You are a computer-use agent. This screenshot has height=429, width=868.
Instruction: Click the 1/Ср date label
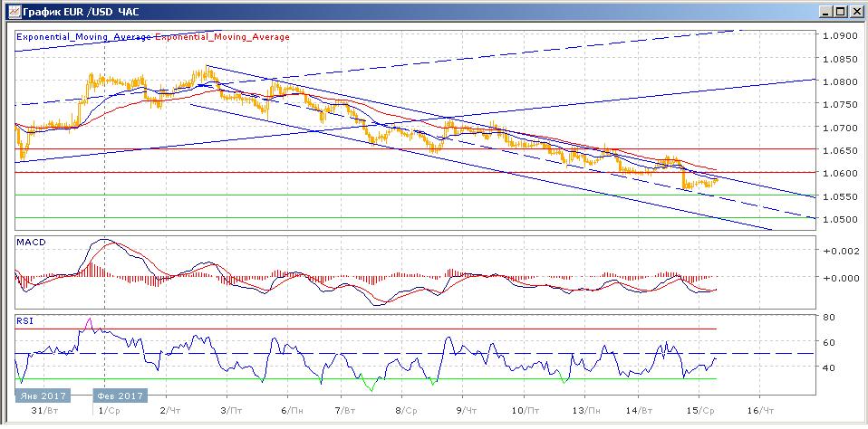coord(108,411)
